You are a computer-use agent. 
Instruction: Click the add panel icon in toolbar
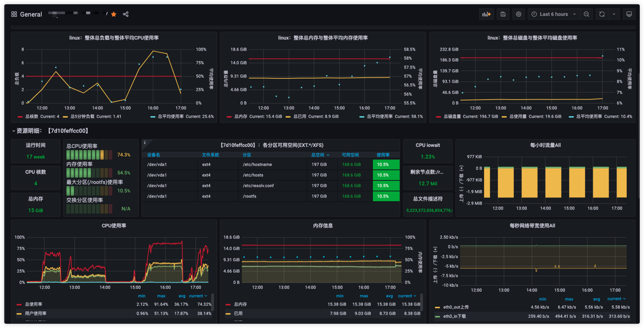pos(486,15)
